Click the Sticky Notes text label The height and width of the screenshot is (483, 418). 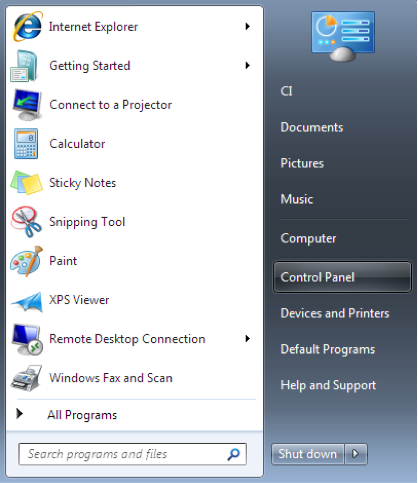coord(82,183)
